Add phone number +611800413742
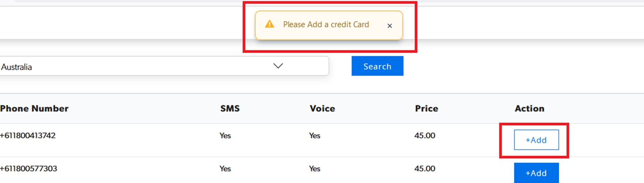The height and width of the screenshot is (183, 644). 536,140
